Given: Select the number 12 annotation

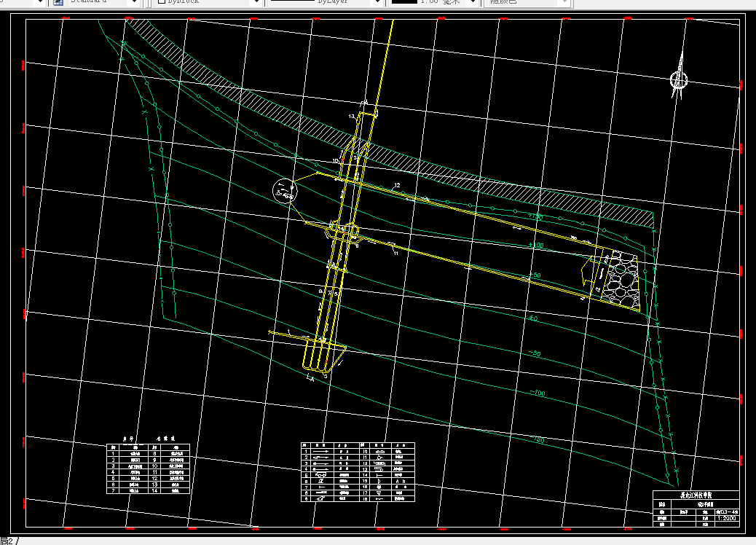Looking at the screenshot, I should pos(397,185).
